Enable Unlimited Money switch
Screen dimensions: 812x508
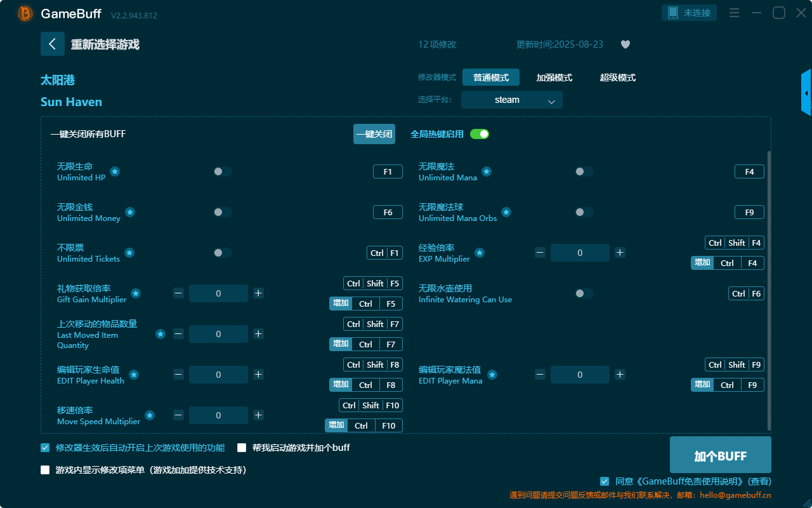(x=223, y=212)
